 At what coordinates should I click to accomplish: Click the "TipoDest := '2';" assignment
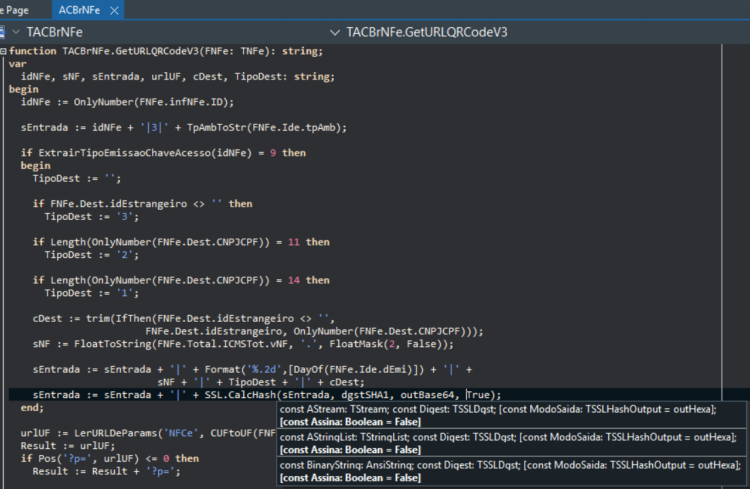(91, 255)
